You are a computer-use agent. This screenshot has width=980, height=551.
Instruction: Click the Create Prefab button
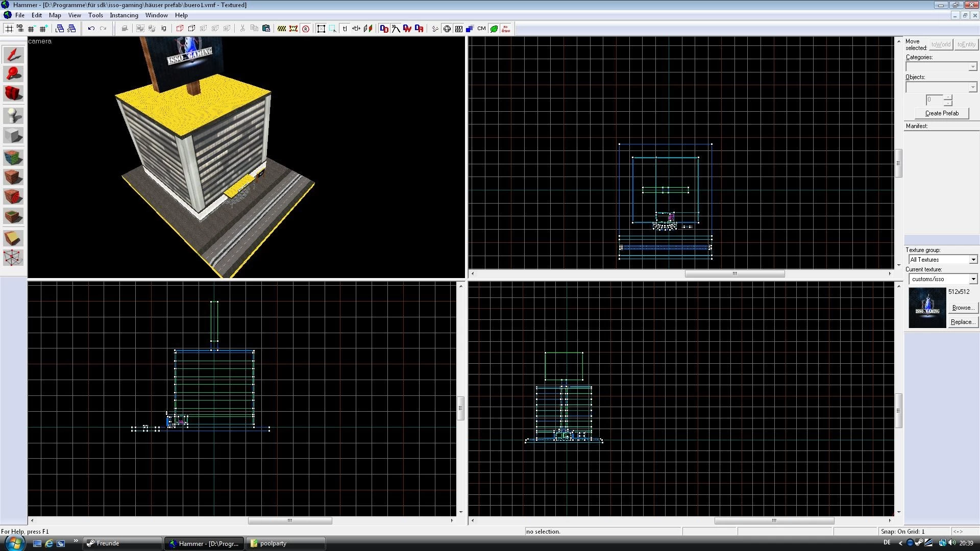point(942,113)
